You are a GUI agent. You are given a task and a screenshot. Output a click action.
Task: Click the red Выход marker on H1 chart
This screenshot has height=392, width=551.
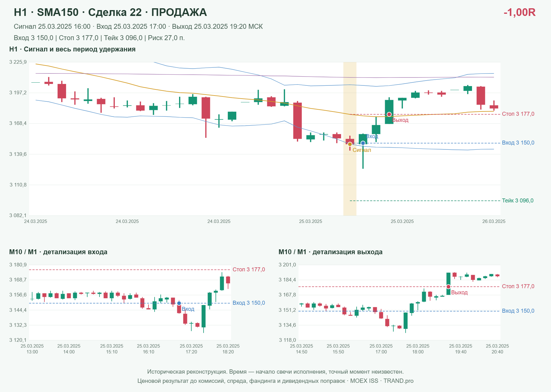[389, 114]
